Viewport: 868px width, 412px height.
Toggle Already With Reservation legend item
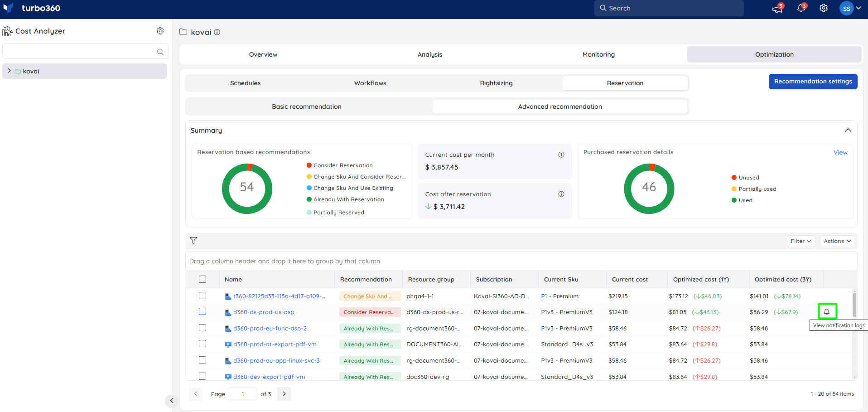[345, 199]
